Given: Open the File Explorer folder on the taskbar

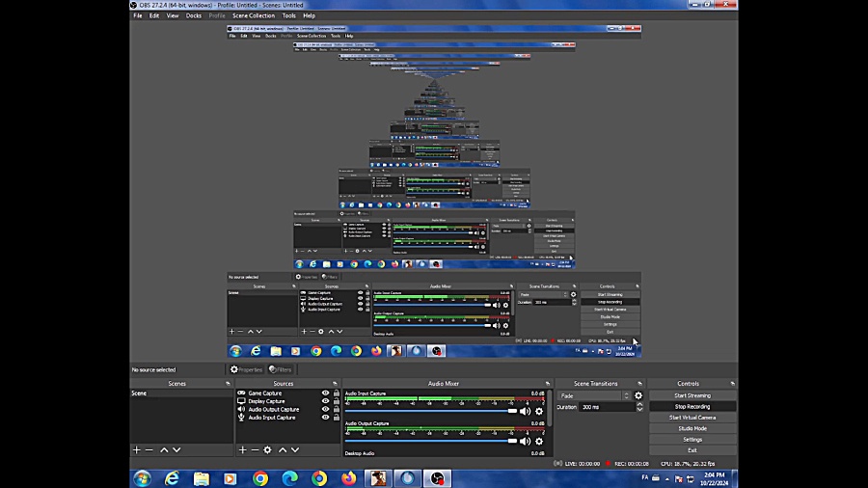Looking at the screenshot, I should 202,478.
